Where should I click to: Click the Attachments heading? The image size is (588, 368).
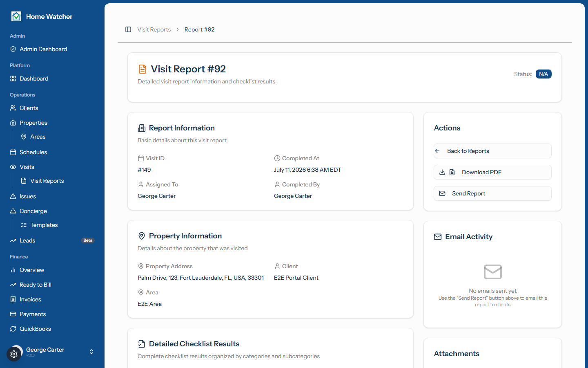click(x=457, y=354)
